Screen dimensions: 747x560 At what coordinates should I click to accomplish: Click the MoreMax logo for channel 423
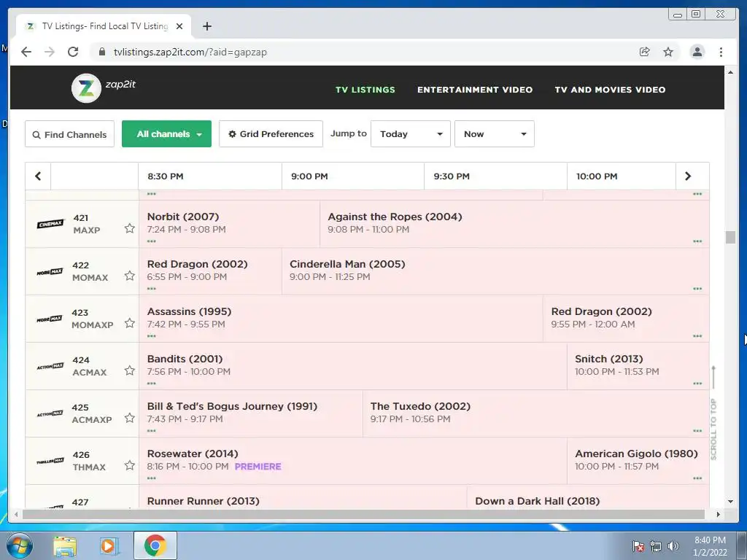(50, 319)
